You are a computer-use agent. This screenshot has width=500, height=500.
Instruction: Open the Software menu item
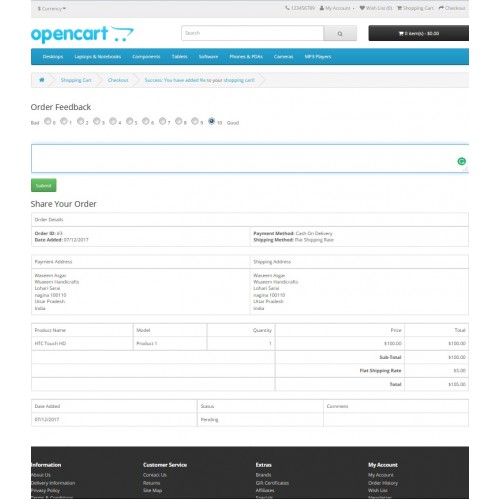pos(208,57)
